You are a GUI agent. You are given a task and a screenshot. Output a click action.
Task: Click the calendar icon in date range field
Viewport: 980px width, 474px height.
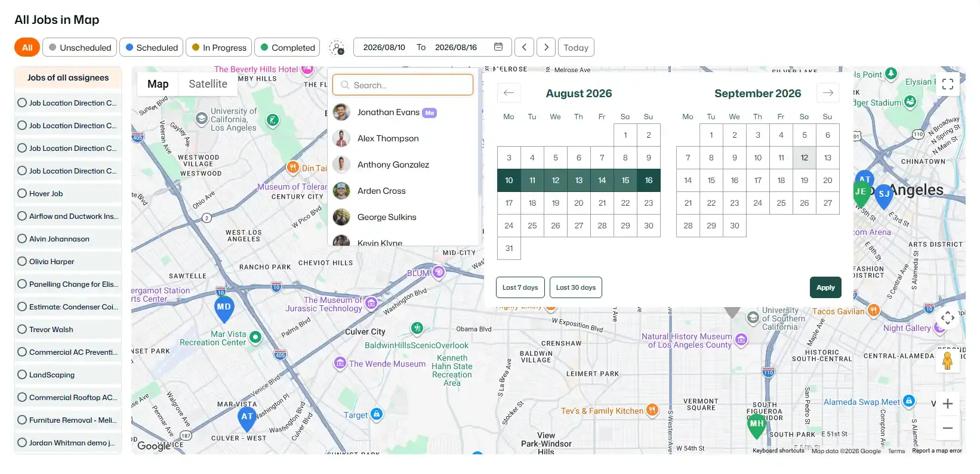click(498, 47)
